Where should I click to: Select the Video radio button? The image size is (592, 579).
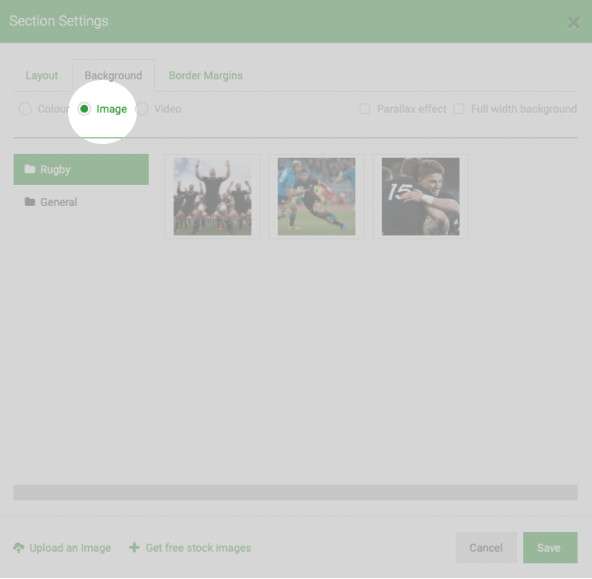point(142,109)
